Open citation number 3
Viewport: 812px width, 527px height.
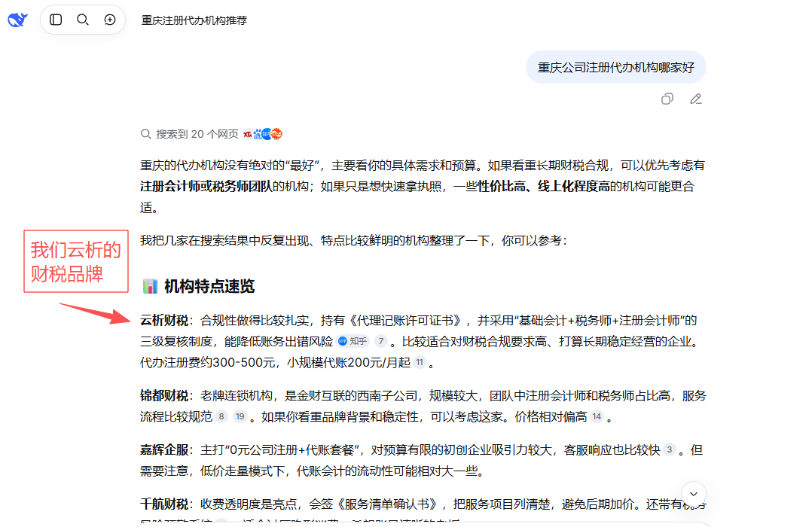pos(669,450)
